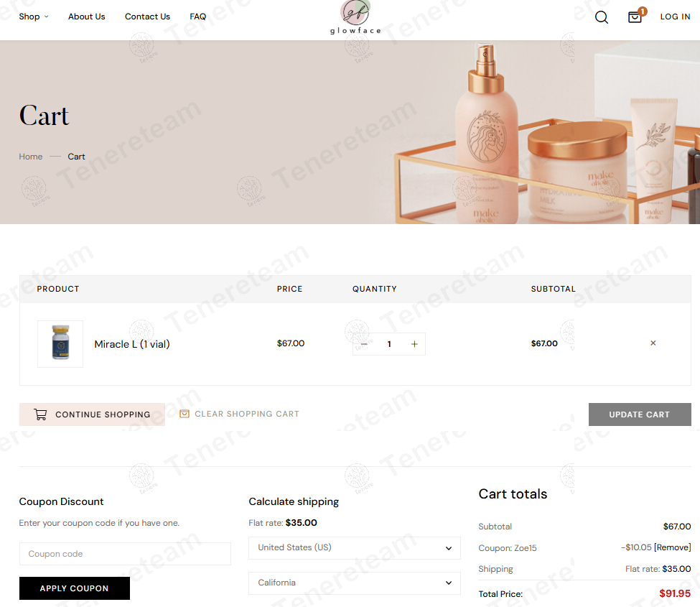Open the United States (US) country dropdown

pyautogui.click(x=355, y=548)
